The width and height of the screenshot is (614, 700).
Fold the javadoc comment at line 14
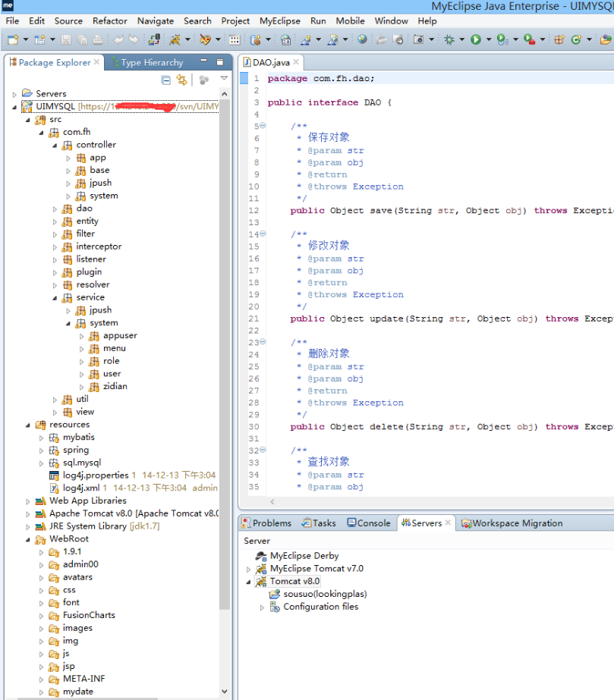pos(263,234)
